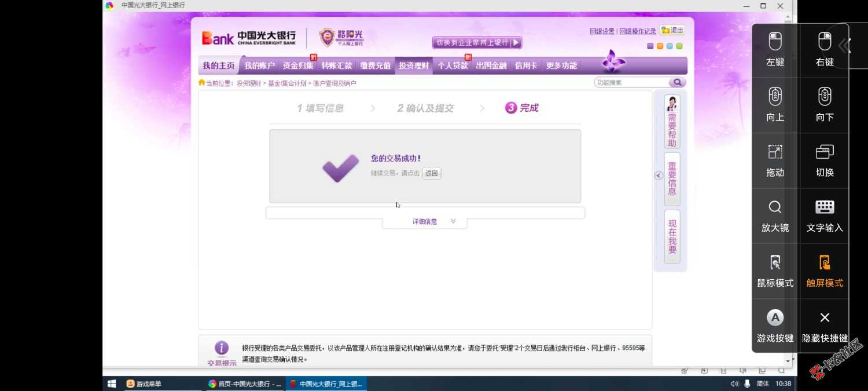
Task: Collapse the right side panel arrow
Action: tap(658, 175)
